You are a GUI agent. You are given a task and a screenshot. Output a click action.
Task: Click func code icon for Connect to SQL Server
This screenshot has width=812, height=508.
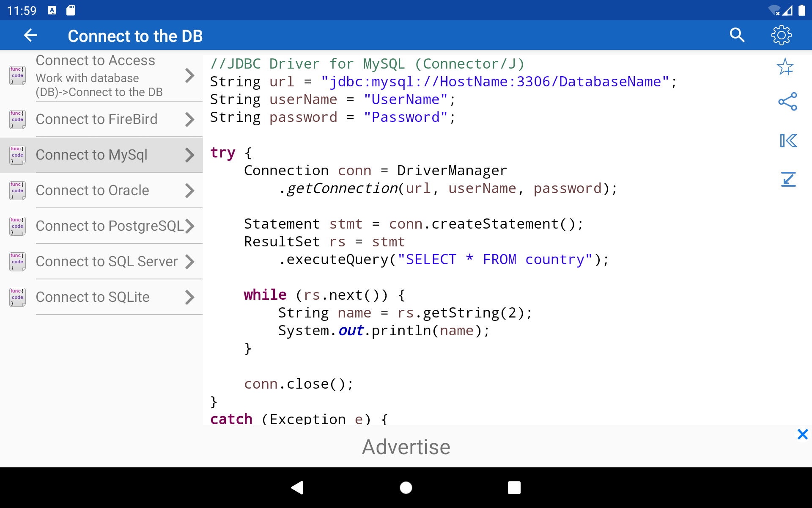coord(17,262)
